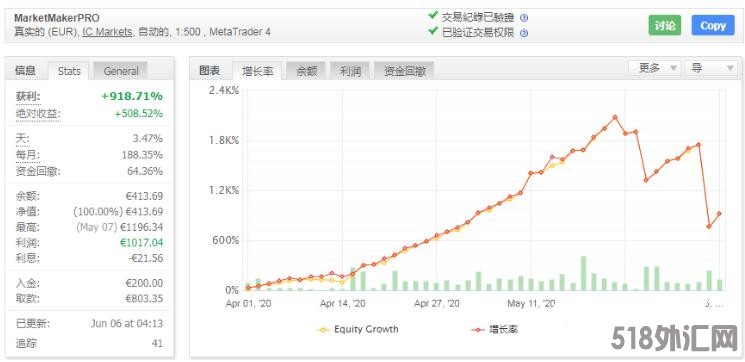745x362 pixels.
Task: Open the 余额 chart tab
Action: [306, 71]
